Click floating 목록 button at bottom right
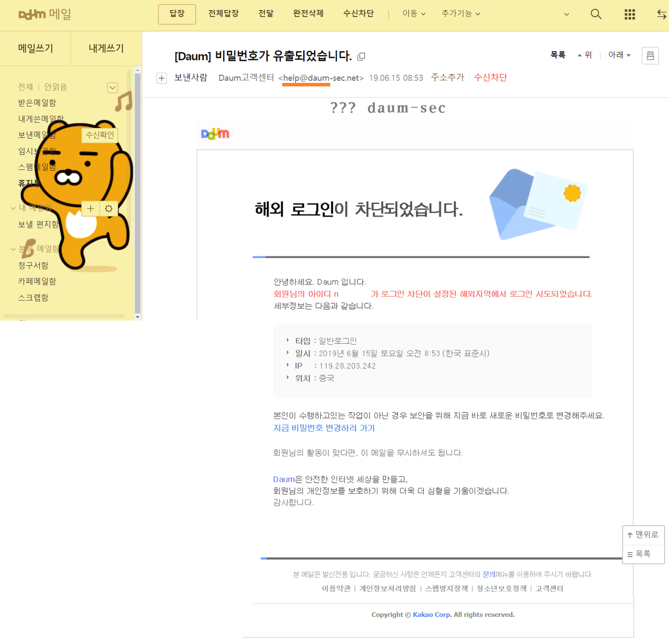 click(643, 554)
